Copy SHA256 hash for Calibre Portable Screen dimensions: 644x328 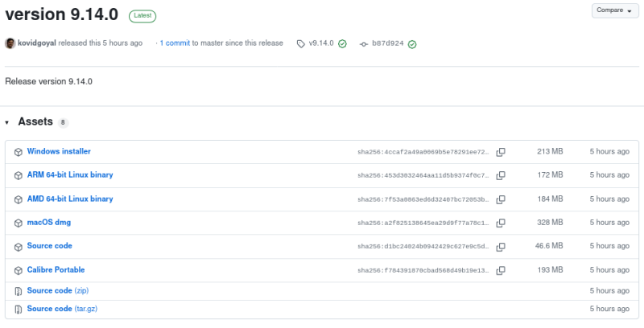click(x=500, y=270)
